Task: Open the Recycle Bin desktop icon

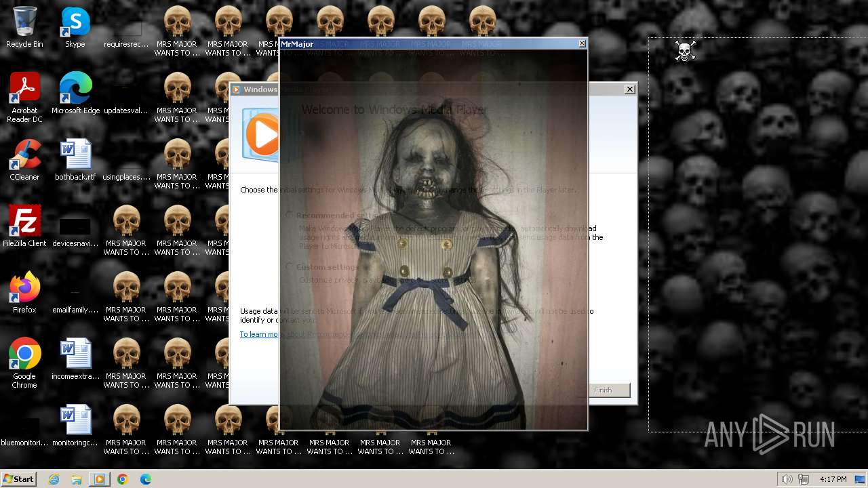Action: (x=24, y=27)
